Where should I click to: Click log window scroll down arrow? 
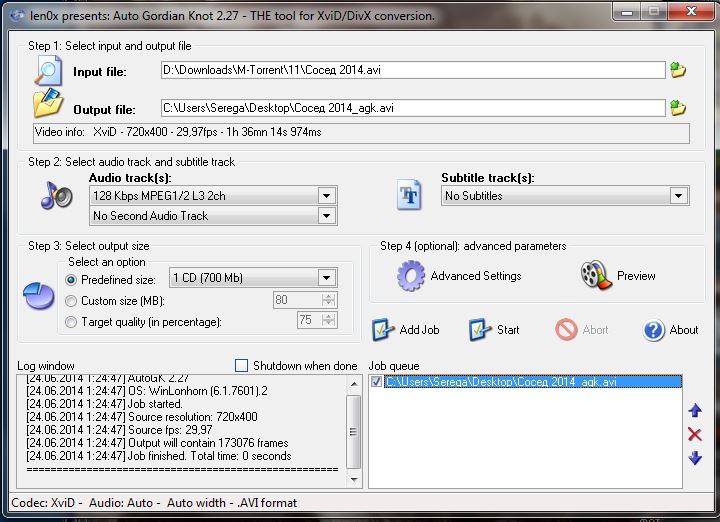(x=354, y=480)
